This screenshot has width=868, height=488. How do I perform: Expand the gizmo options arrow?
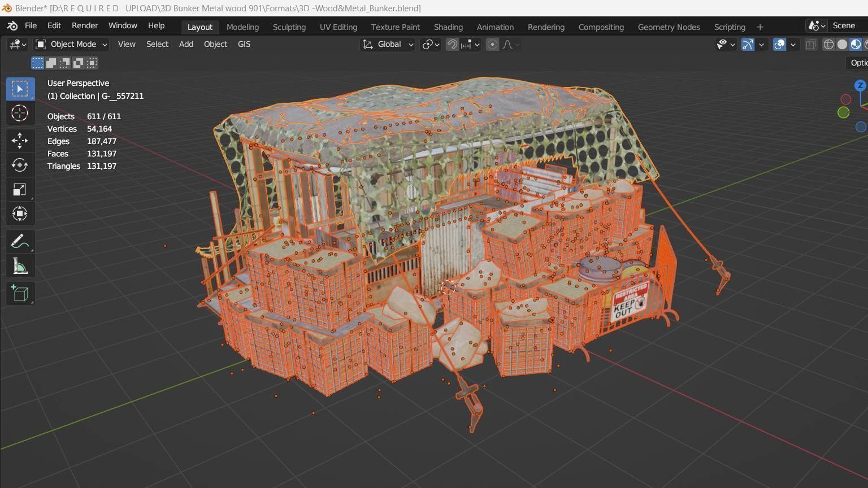761,44
